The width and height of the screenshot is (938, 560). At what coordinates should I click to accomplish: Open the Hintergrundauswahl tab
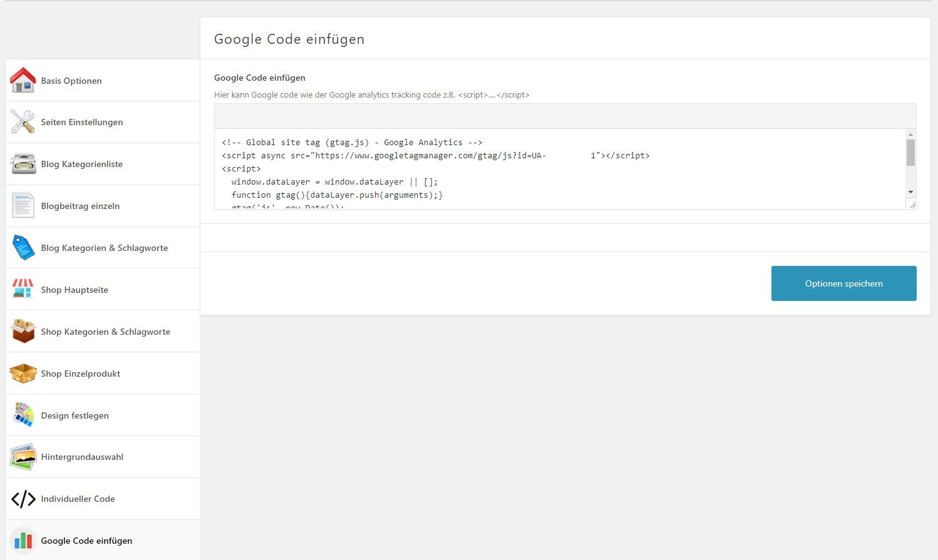[103, 457]
